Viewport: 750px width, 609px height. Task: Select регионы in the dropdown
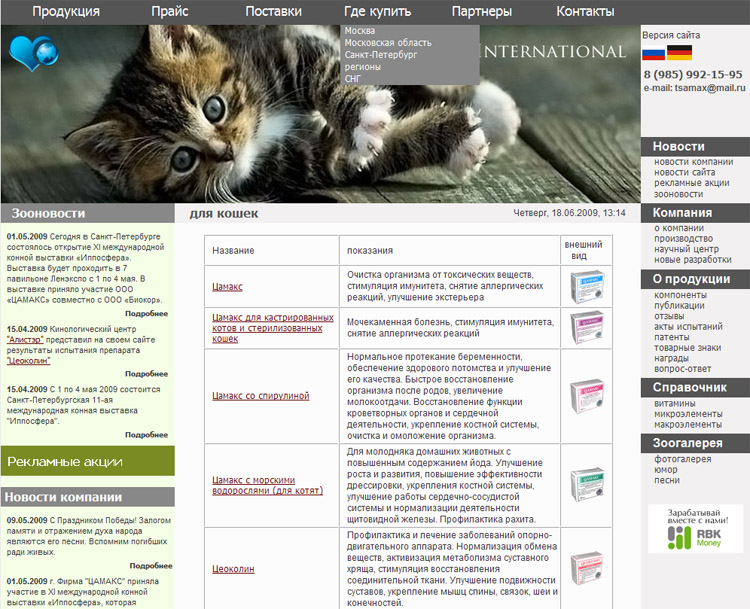click(363, 66)
